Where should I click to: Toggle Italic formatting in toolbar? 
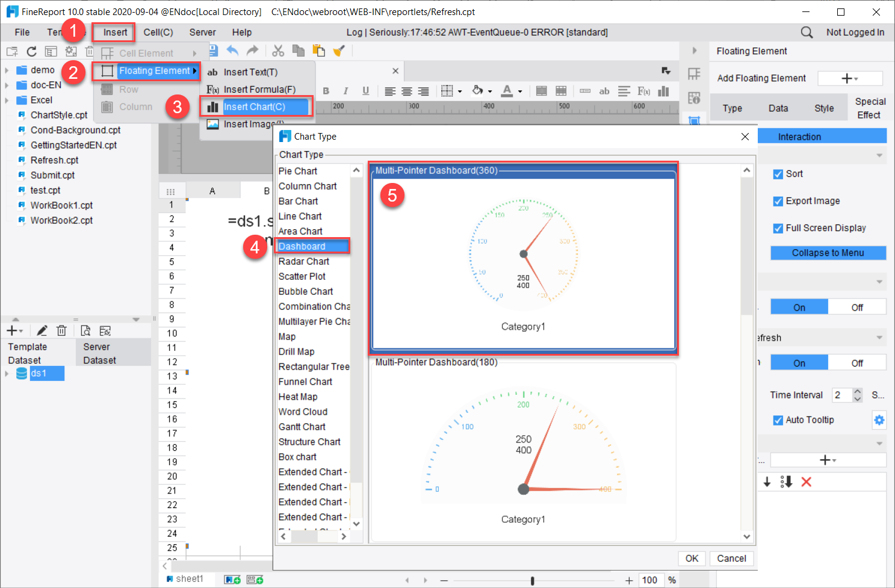(345, 91)
